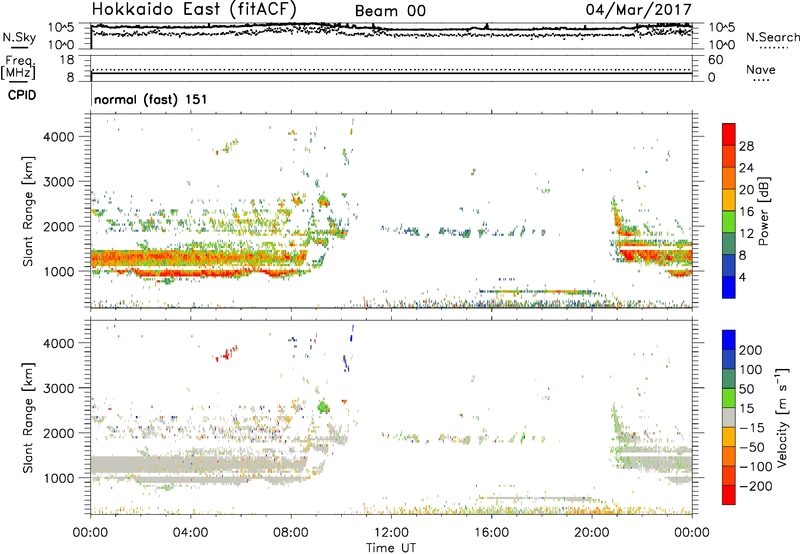Click the red velocity streak near 05:00

pyautogui.click(x=226, y=354)
